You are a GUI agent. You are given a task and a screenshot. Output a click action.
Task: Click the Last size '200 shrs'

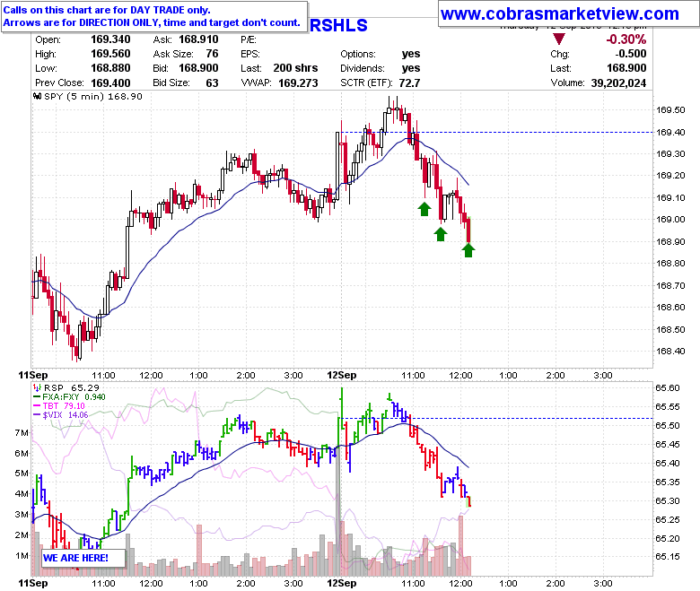[295, 68]
